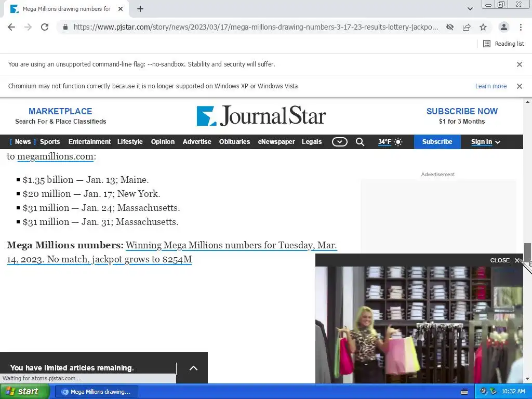Image resolution: width=532 pixels, height=399 pixels.
Task: Dismiss the Windows XP unsupported notice
Action: (x=519, y=86)
